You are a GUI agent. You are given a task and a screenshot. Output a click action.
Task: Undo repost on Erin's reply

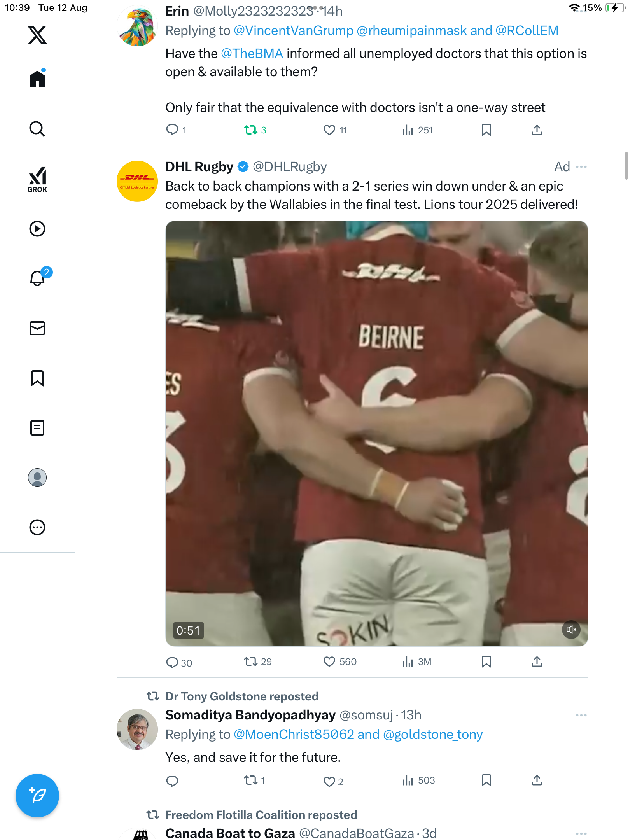251,130
